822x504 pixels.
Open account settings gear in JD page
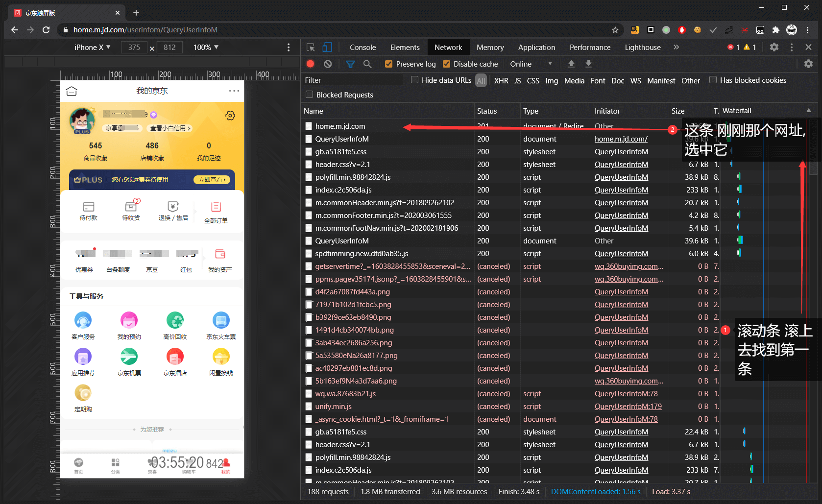pos(230,116)
